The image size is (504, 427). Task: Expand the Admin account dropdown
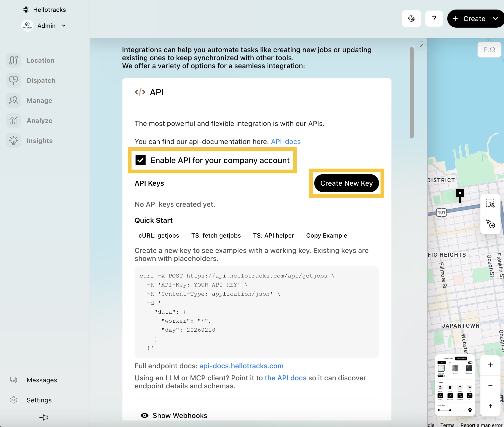tap(64, 26)
